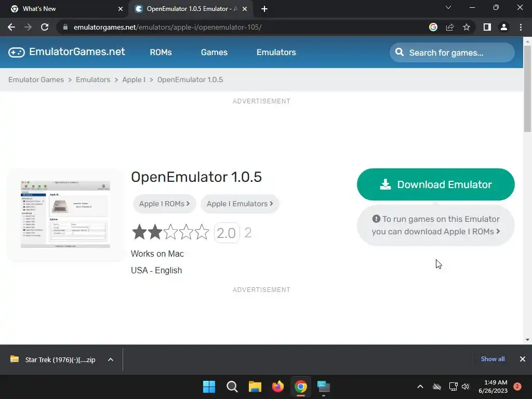Click the USA - English text

click(x=156, y=270)
